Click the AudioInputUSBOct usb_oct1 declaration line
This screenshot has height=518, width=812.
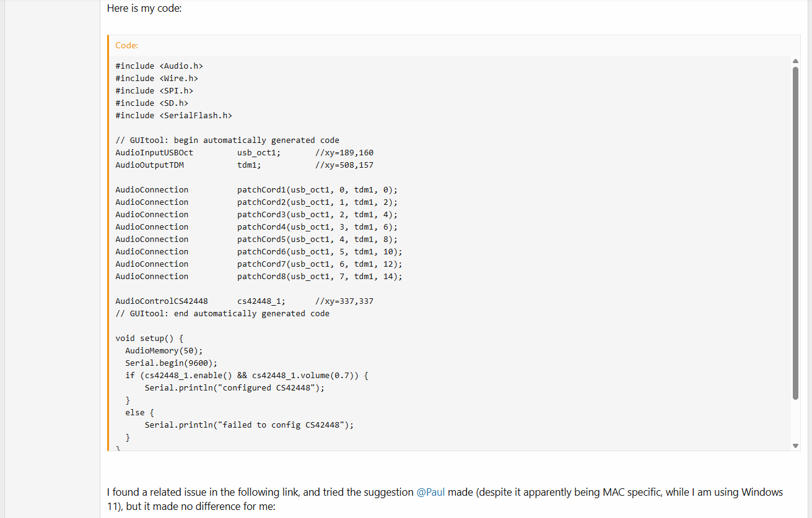point(244,152)
